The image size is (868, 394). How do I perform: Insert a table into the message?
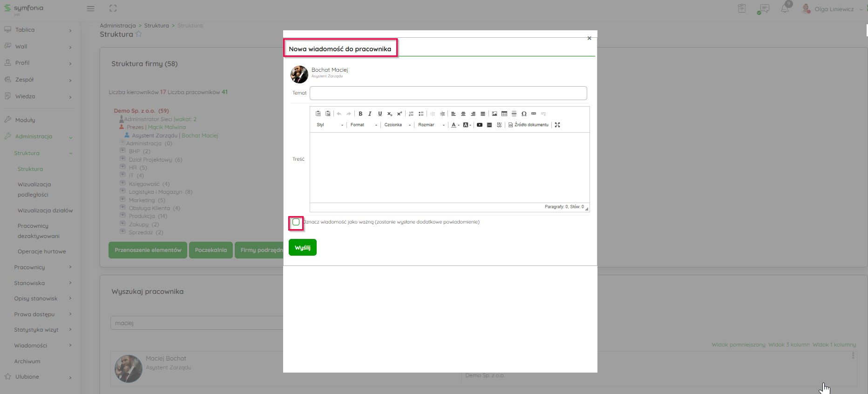(x=504, y=114)
